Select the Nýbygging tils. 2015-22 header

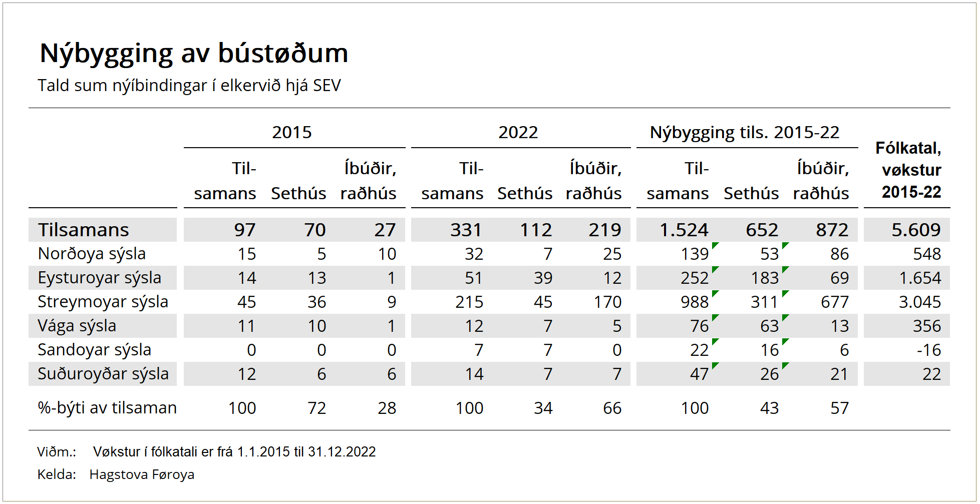point(744,132)
